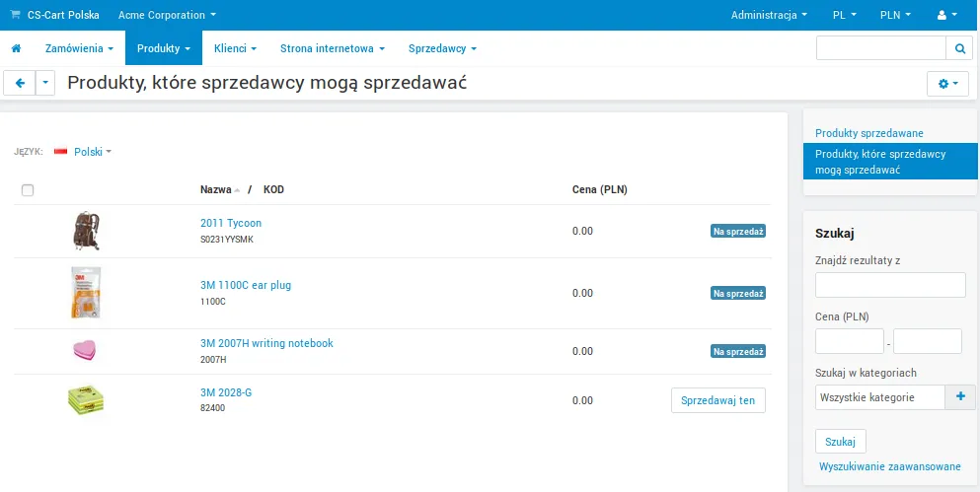The height and width of the screenshot is (492, 980).
Task: Click the name column sort arrow
Action: click(x=237, y=190)
